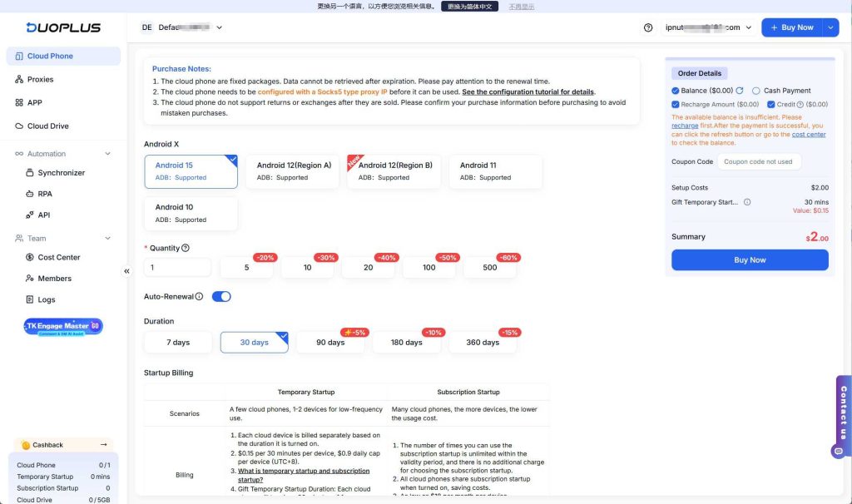Open the Buy Now dropdown arrow in header

point(830,27)
